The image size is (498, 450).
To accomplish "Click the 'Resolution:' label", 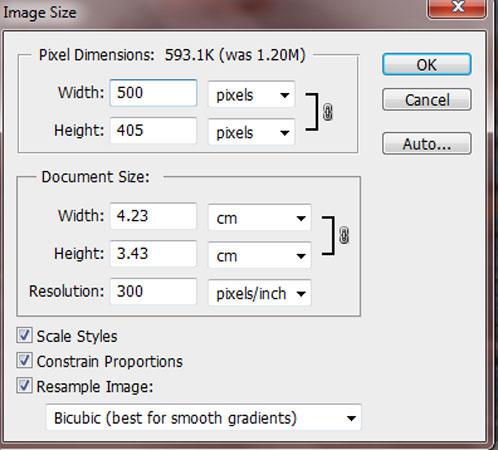I will (67, 291).
